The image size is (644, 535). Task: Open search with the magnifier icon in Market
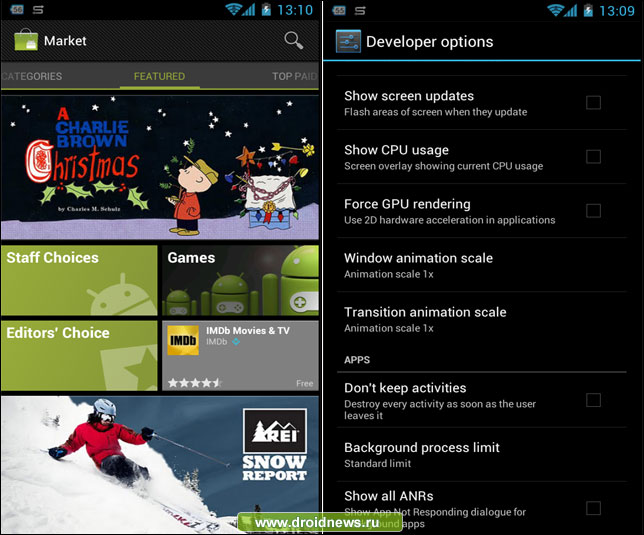(x=294, y=40)
